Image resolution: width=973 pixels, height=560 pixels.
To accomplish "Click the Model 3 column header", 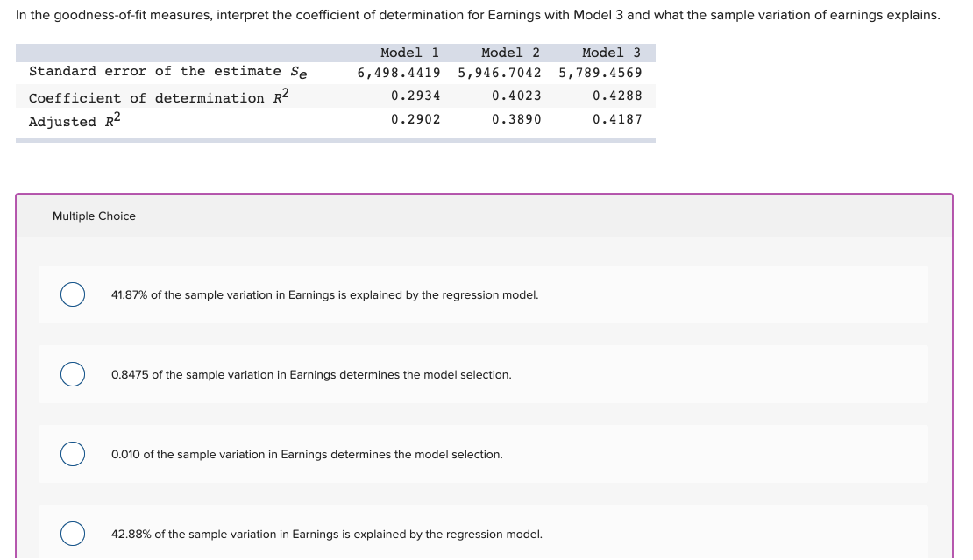I will pyautogui.click(x=609, y=52).
